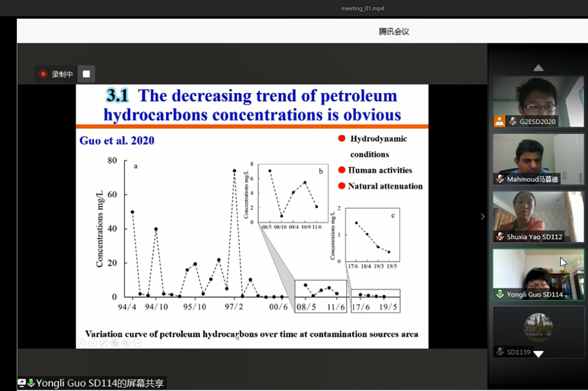The height and width of the screenshot is (391, 588).
Task: Open the pen tool in slideshow toolbar
Action: pos(104,343)
